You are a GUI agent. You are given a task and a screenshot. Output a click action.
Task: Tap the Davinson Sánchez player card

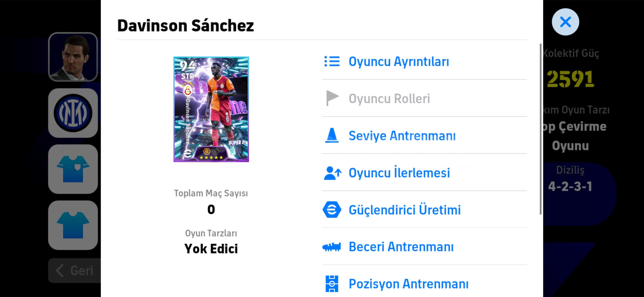click(211, 109)
